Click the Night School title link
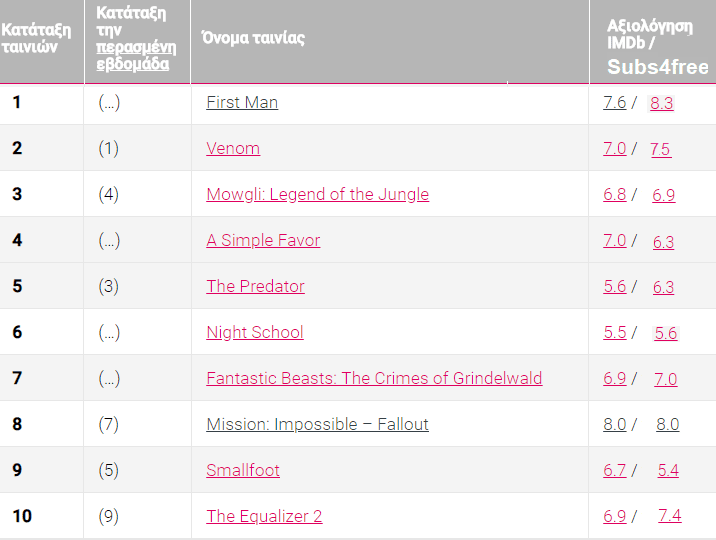 (x=254, y=332)
